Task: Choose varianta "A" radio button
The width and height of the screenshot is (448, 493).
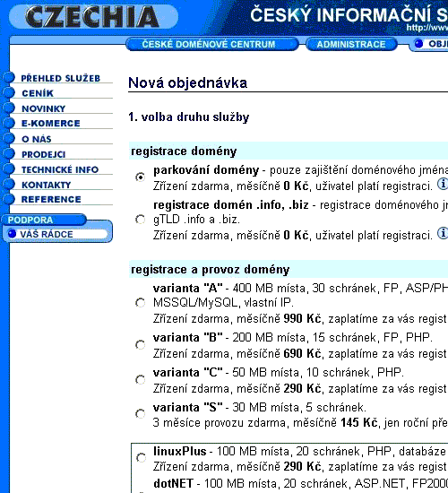Action: [140, 303]
